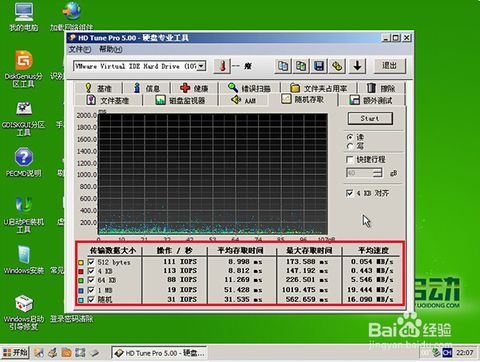Click green tray icon left of CH
The width and height of the screenshot is (480, 362).
click(x=436, y=352)
